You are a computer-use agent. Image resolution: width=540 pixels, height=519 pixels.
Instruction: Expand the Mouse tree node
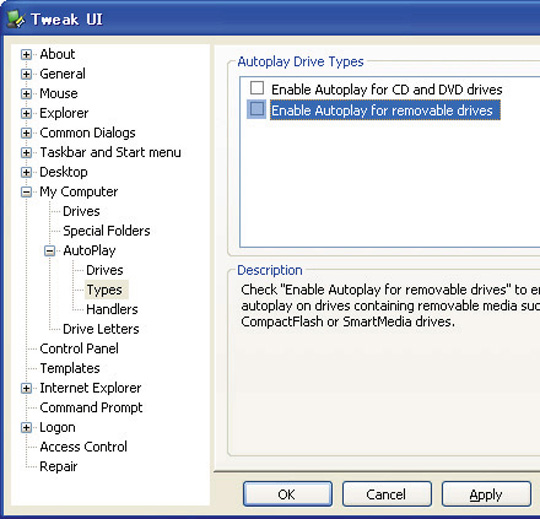pos(26,94)
